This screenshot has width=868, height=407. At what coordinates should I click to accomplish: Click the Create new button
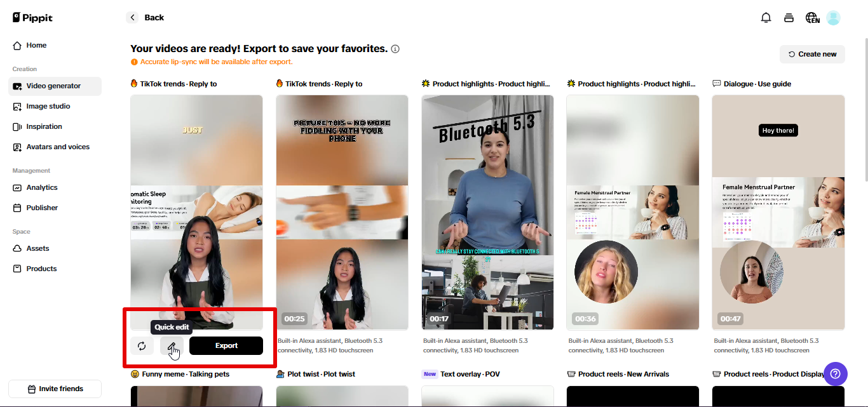click(x=812, y=54)
